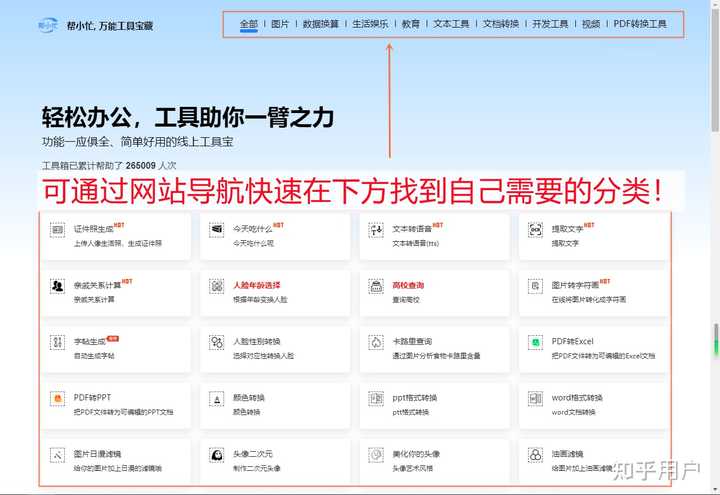Open the 提取文字 OCR icon
Viewport: 720px width, 495px height.
click(x=535, y=230)
